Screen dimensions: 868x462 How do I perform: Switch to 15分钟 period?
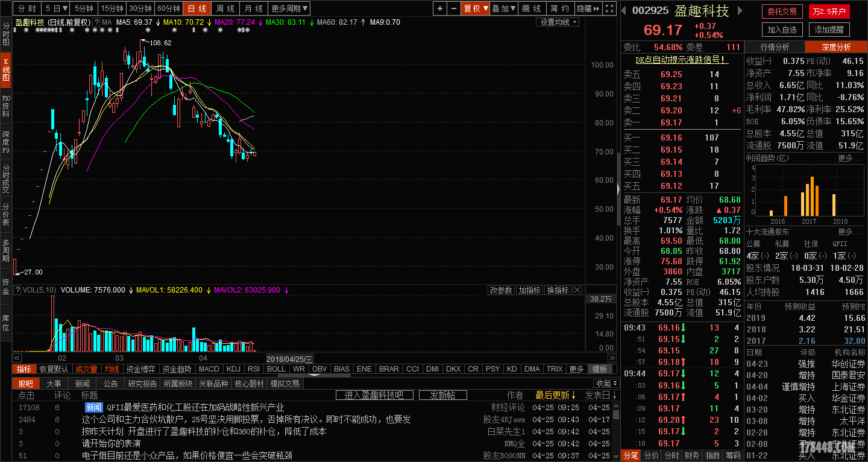click(112, 8)
